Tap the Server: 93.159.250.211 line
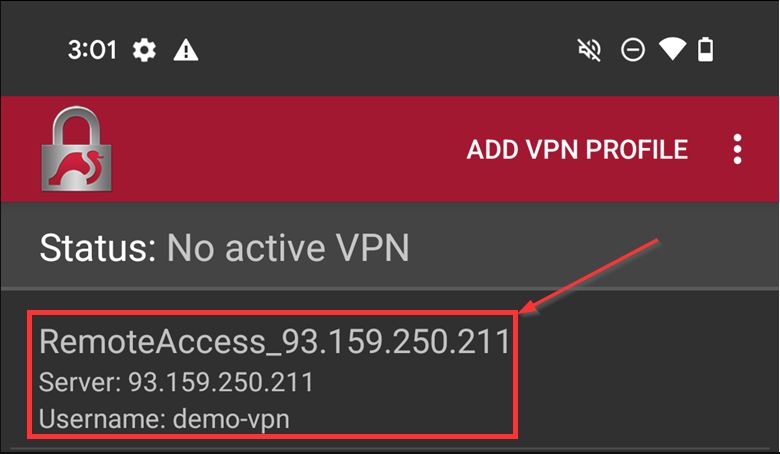 176,382
